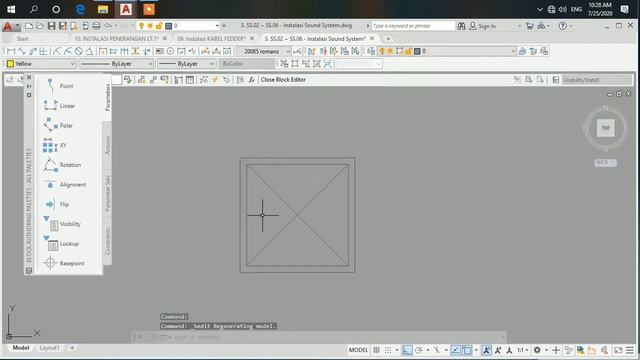This screenshot has width=640, height=360.
Task: Click the Customization menu icon in status bar
Action: coord(630,350)
